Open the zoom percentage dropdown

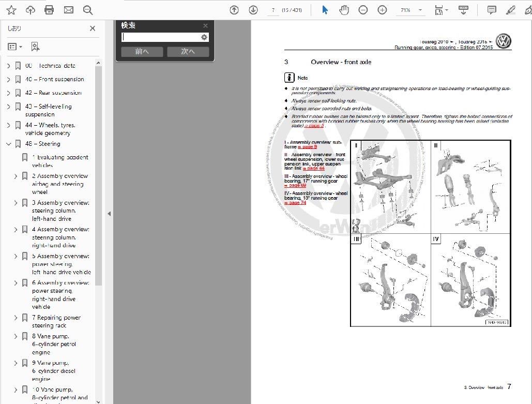420,10
